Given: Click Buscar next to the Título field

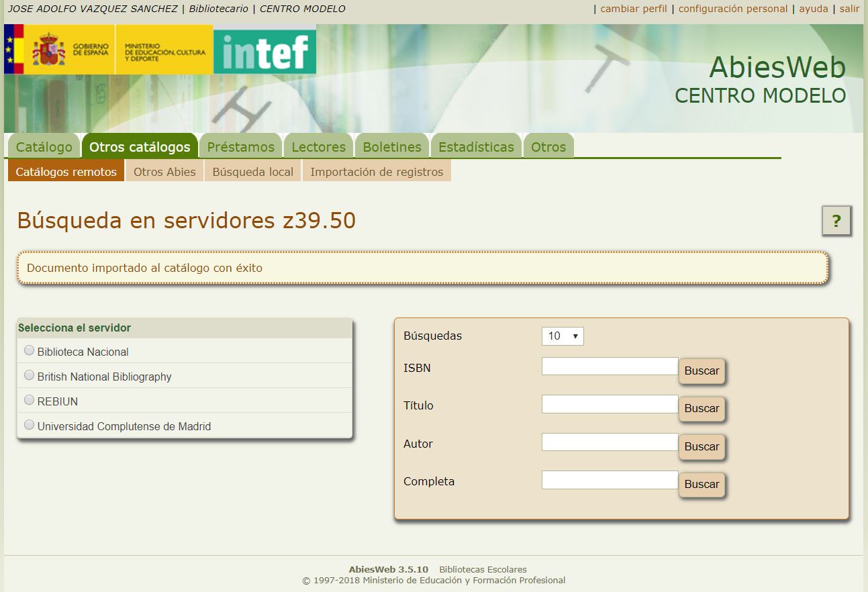Looking at the screenshot, I should point(702,408).
